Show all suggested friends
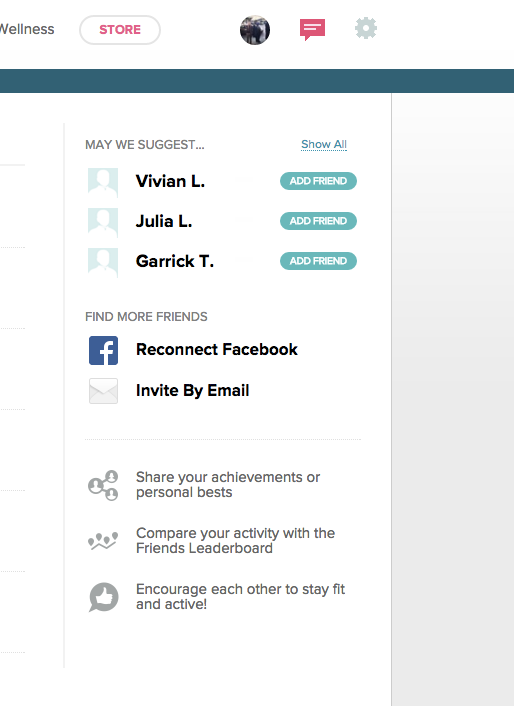 coord(324,145)
